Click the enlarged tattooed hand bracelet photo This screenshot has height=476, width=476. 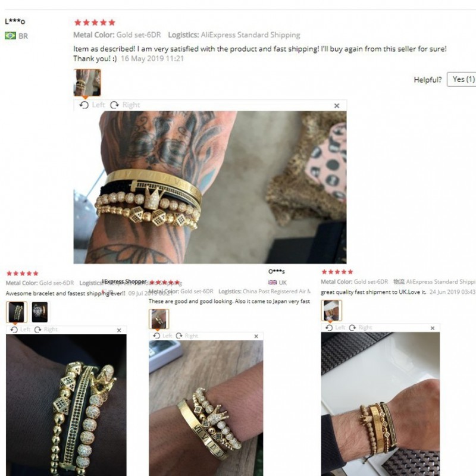[210, 187]
